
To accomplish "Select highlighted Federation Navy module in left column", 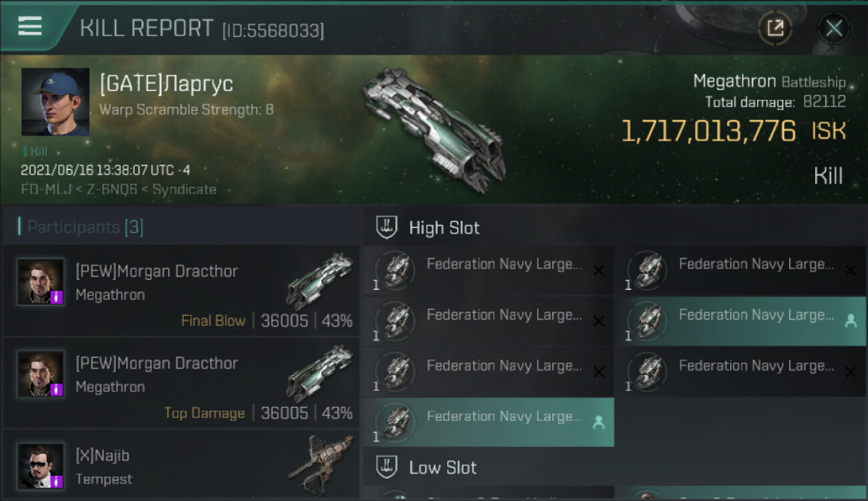I will click(487, 422).
